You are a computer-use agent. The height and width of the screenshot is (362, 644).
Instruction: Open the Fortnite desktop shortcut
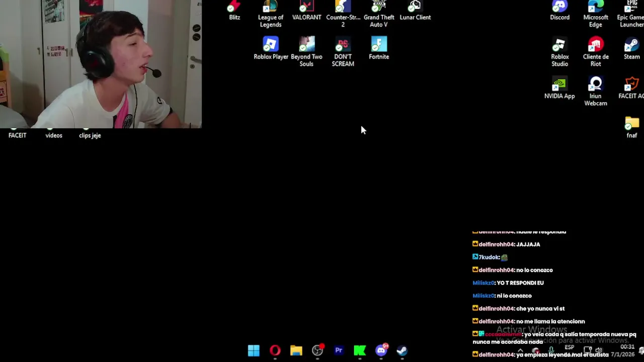pos(379,48)
